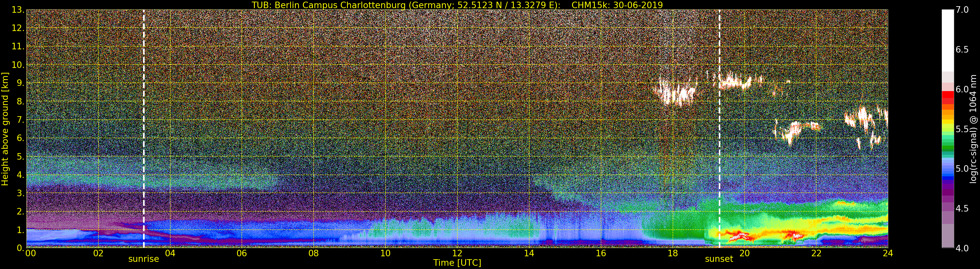
Task: Click the time axis tick '12'
Action: coord(457,253)
